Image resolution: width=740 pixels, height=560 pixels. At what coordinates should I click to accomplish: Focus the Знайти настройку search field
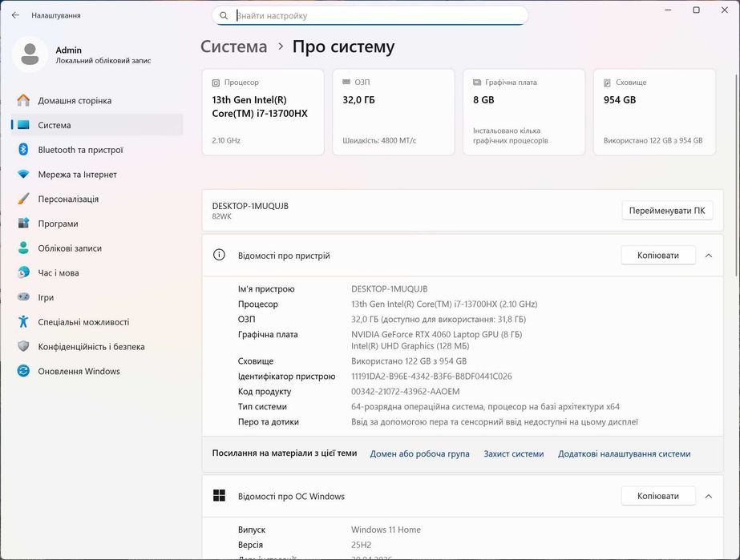[370, 15]
